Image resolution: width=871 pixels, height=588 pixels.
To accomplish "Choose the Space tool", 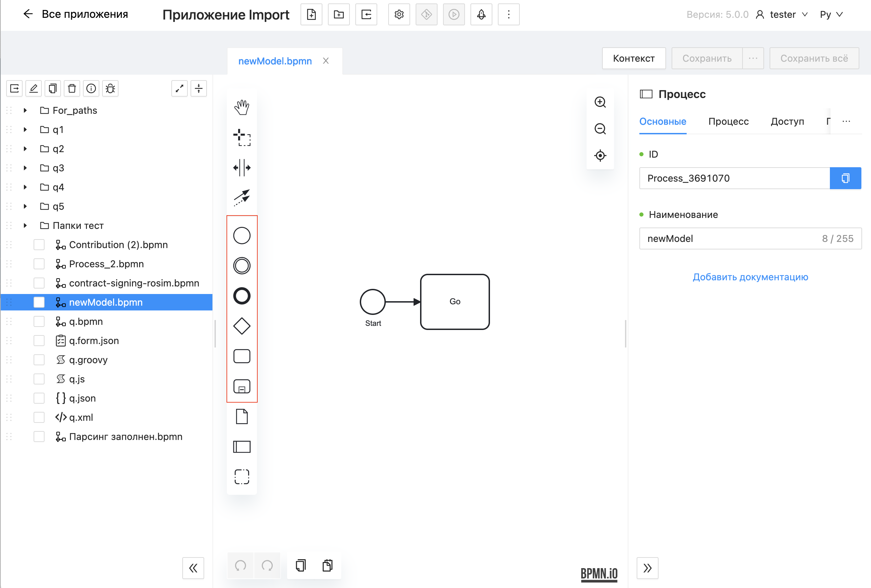I will coord(242,168).
